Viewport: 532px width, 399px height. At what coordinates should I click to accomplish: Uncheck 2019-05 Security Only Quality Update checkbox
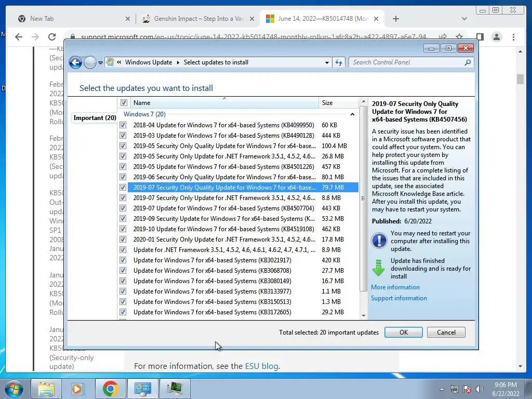pyautogui.click(x=123, y=146)
